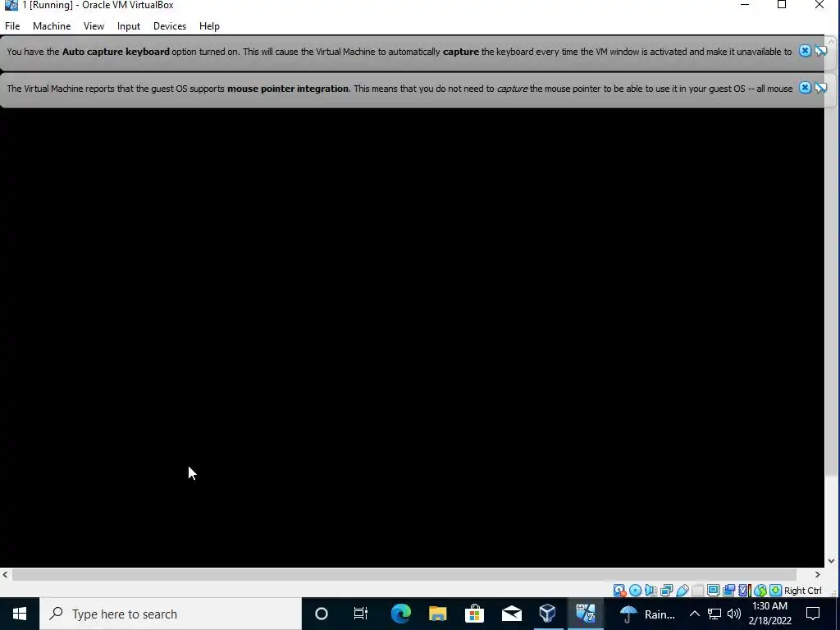Image resolution: width=840 pixels, height=630 pixels.
Task: Launch Microsoft Edge from taskbar
Action: tap(400, 614)
